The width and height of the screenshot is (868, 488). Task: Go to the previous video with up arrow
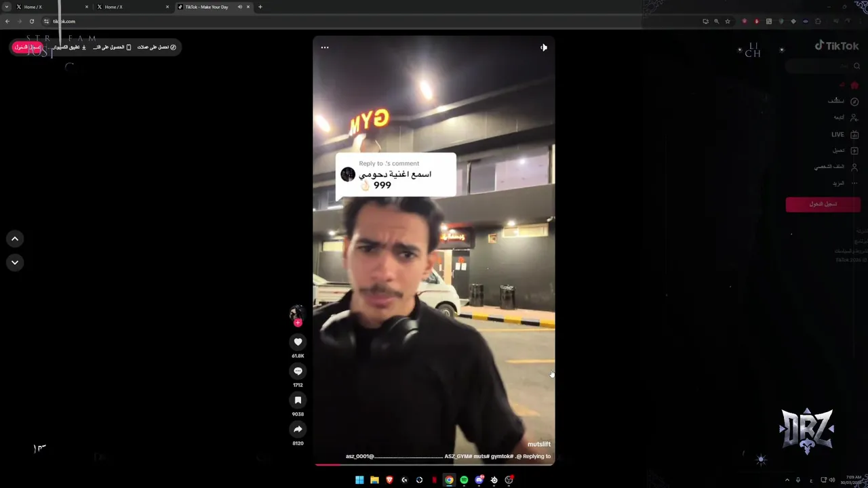point(15,239)
